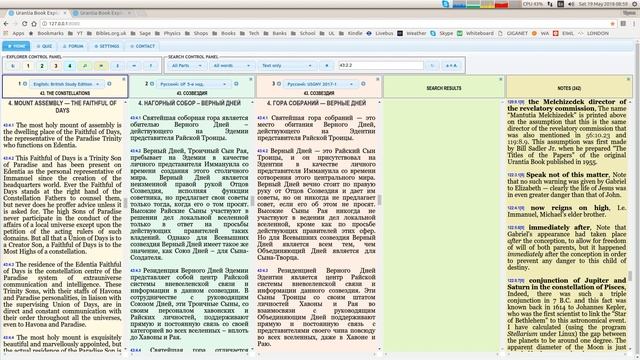Toggle column 4 button in Explorer panel
The width and height of the screenshot is (640, 360).
coord(69,66)
